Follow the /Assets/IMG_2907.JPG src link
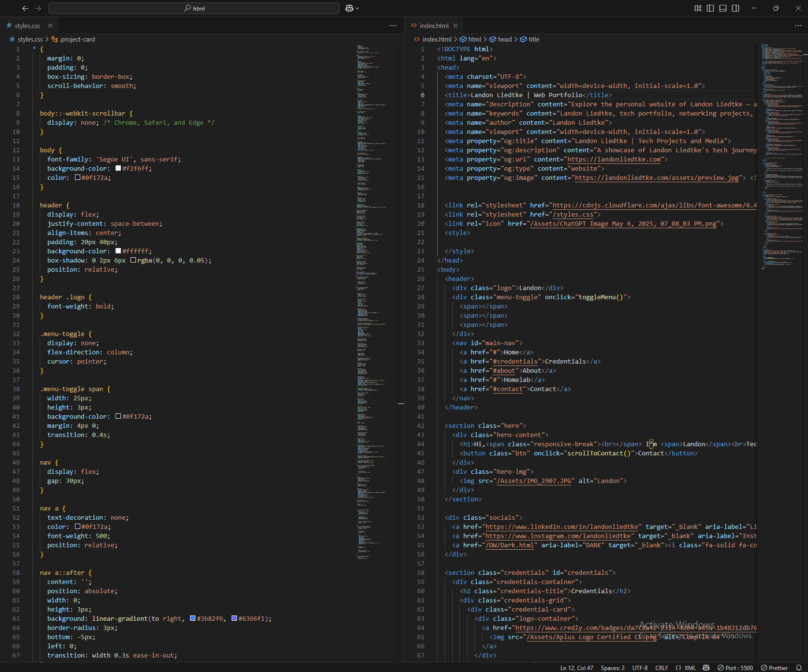The height and width of the screenshot is (672, 808). [x=534, y=481]
